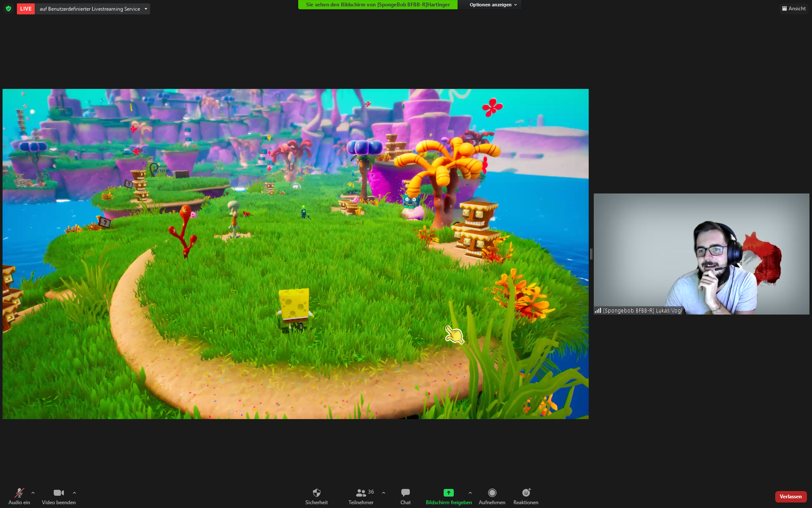812x508 pixels.
Task: Click 'auf Benutzerdefinierter Livestreaming Service' label
Action: [x=90, y=9]
